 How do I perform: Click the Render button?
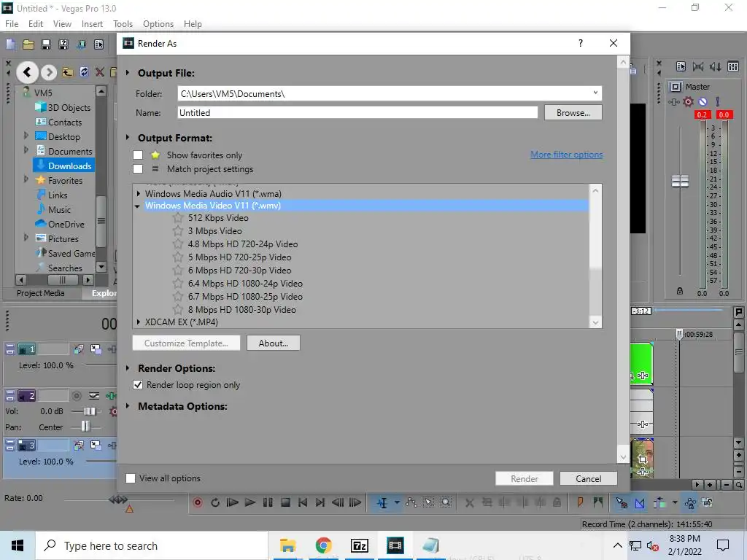point(524,478)
